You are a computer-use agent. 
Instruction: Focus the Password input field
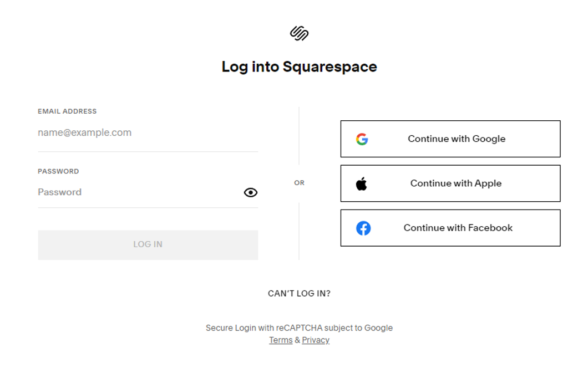point(139,192)
